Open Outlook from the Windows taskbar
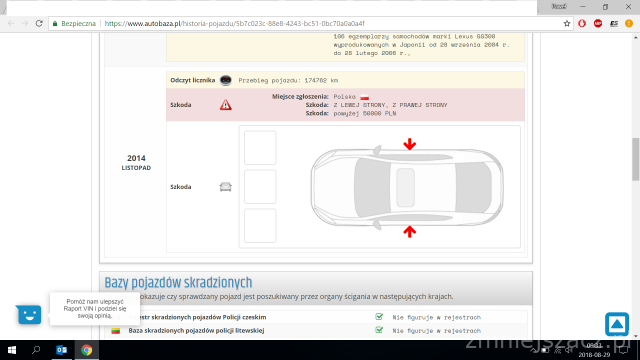 (x=62, y=350)
